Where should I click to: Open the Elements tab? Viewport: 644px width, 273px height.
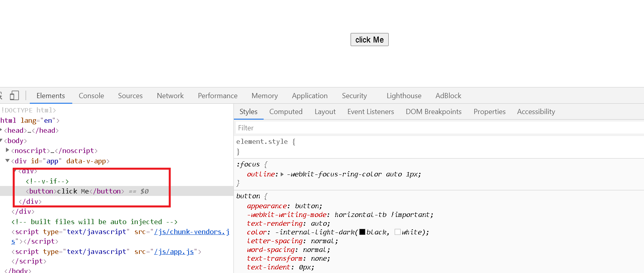(51, 96)
